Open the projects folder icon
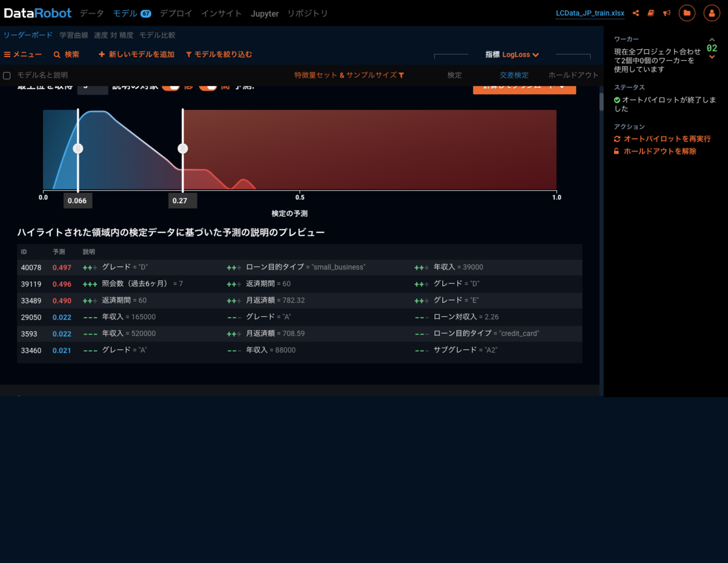 coord(687,13)
